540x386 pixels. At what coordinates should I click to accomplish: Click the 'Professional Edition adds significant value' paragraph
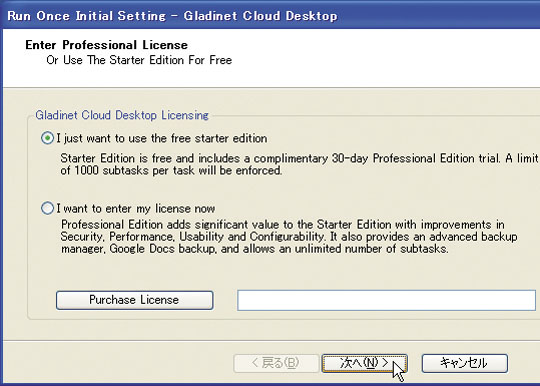click(289, 237)
